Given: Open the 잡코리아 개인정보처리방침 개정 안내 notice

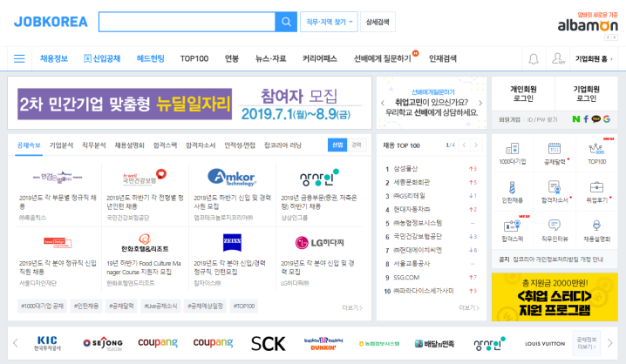Looking at the screenshot, I should point(558,260).
